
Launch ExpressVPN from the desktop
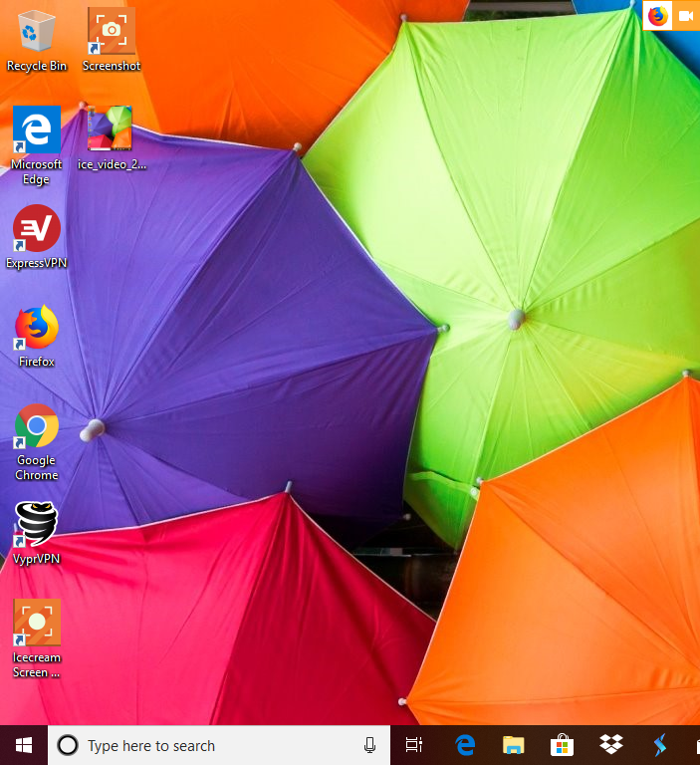pos(37,228)
